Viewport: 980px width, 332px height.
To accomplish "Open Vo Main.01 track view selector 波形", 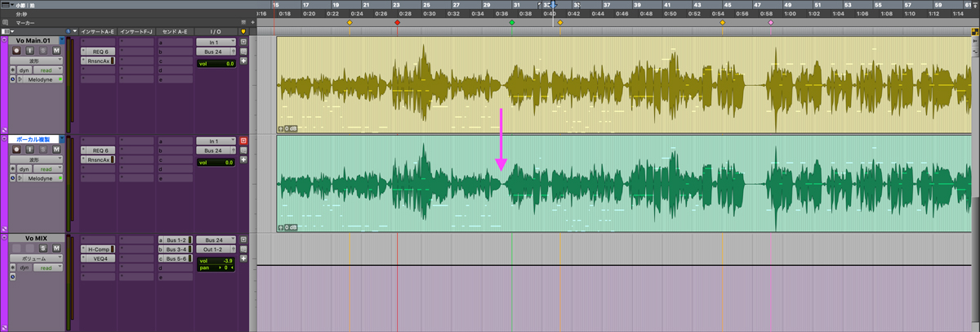I will click(36, 61).
